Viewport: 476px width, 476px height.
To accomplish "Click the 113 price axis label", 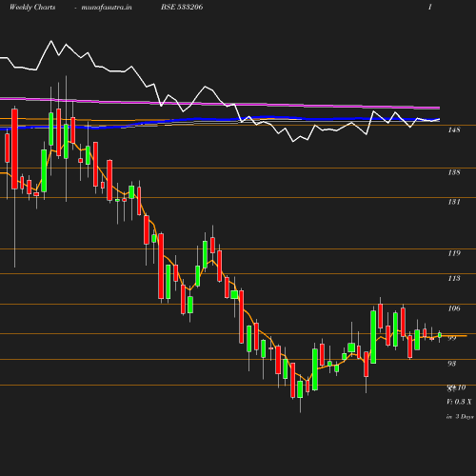I will pyautogui.click(x=454, y=278).
